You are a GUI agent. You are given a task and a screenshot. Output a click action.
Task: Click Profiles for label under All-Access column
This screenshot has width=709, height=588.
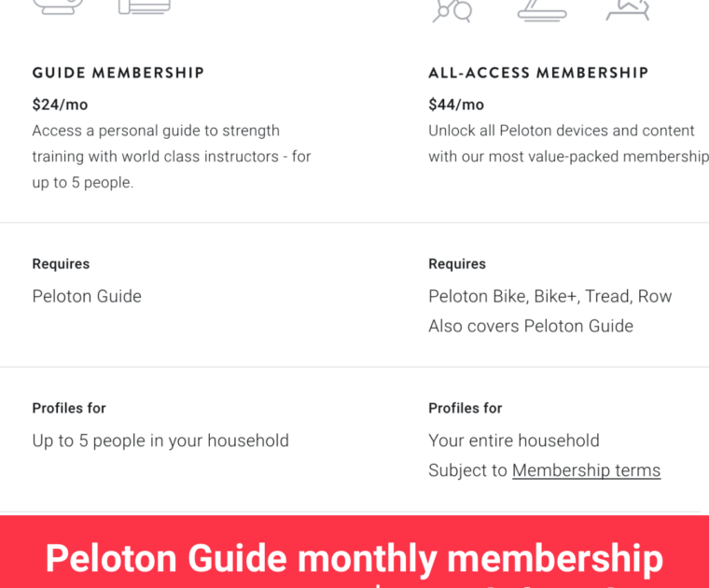pyautogui.click(x=465, y=408)
